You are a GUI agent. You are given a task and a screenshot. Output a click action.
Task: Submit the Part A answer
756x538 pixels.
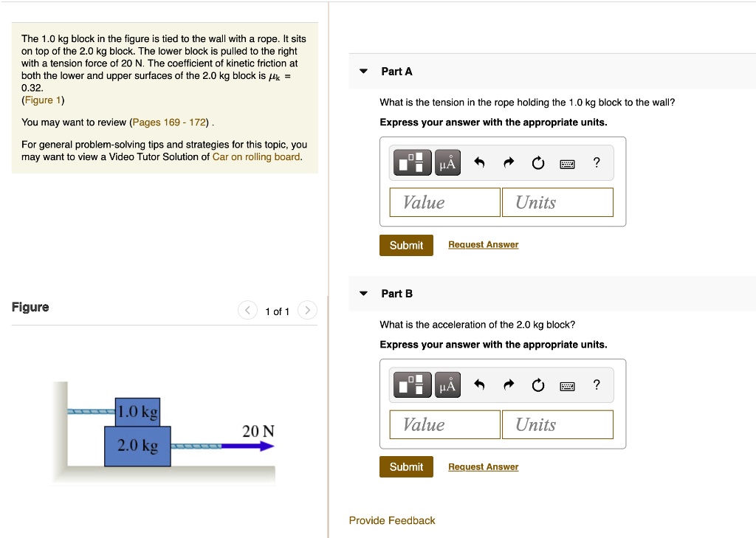(406, 245)
